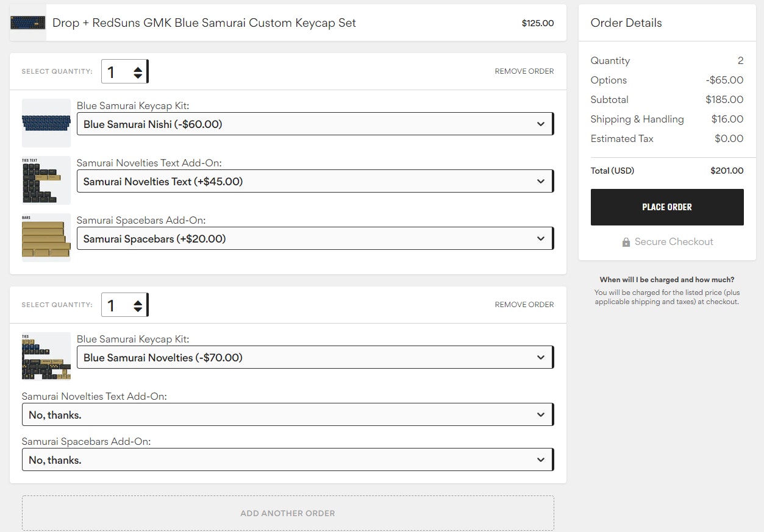Click the Blue Samurai keycap set header thumbnail
This screenshot has width=764, height=532.
[28, 23]
